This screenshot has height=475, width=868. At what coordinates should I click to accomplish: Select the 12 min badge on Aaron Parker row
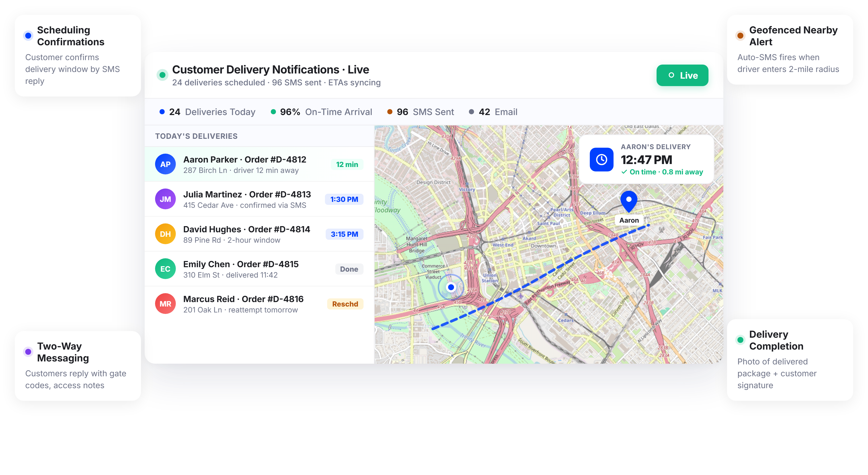click(347, 164)
